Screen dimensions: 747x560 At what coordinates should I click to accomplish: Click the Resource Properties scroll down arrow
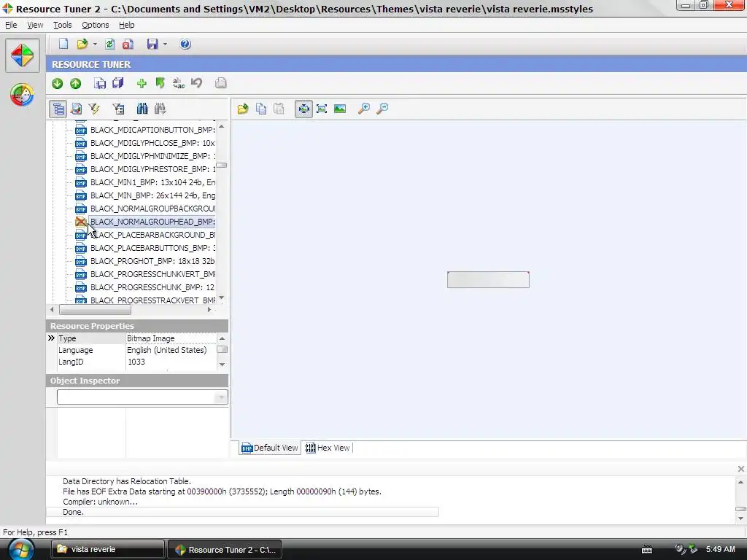point(222,365)
